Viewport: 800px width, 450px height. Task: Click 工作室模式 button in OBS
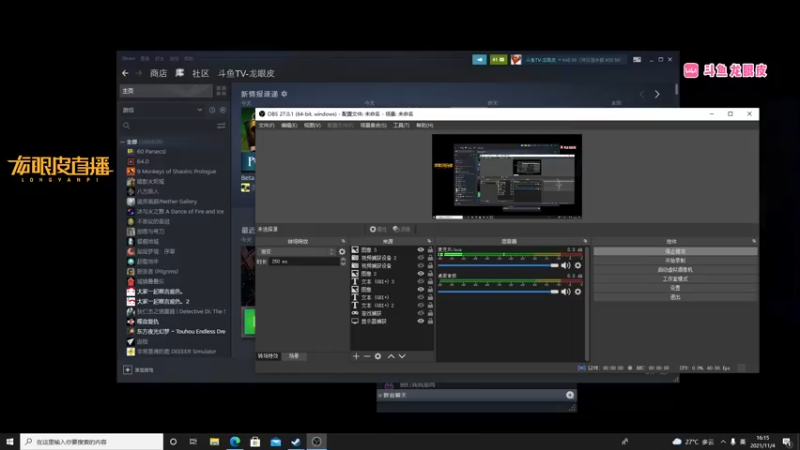675,279
